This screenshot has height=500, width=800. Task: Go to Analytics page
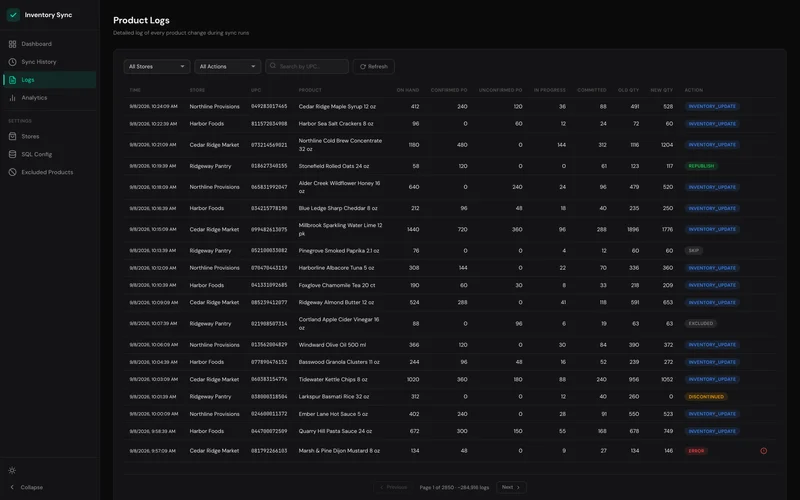point(49,97)
